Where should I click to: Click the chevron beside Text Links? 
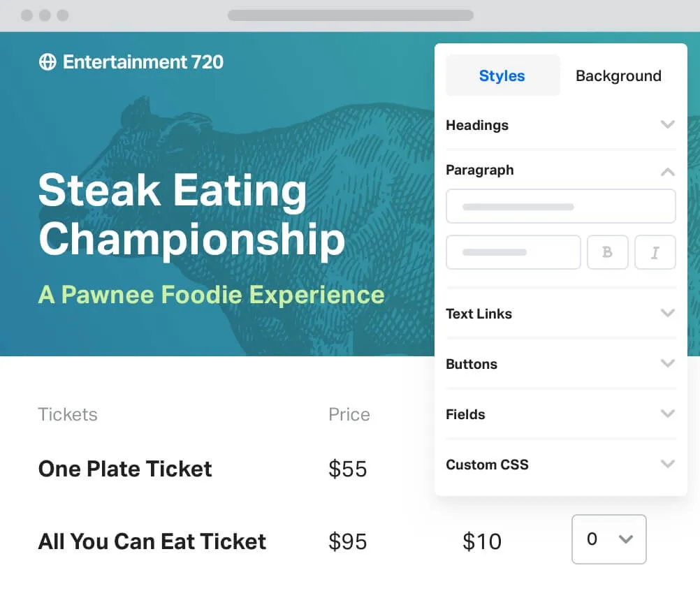pos(667,314)
